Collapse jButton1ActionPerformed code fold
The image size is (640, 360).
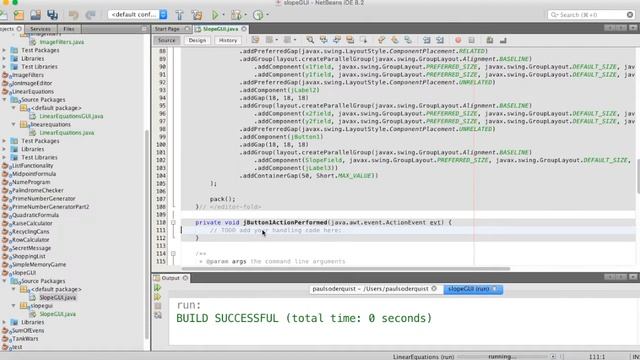173,222
